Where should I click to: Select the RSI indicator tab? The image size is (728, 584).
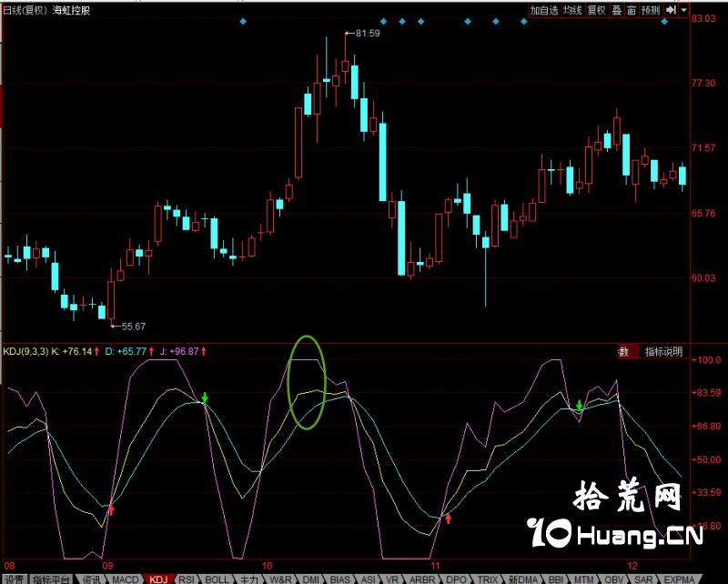point(187,579)
